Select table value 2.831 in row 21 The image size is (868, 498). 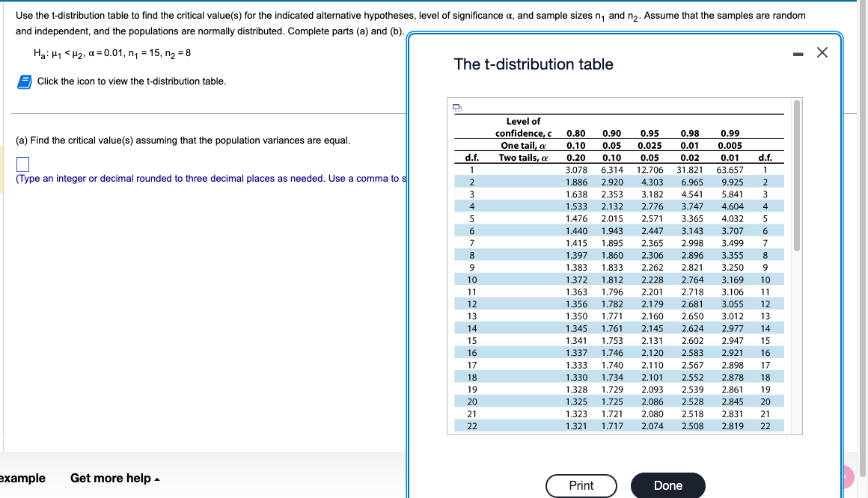(x=733, y=414)
